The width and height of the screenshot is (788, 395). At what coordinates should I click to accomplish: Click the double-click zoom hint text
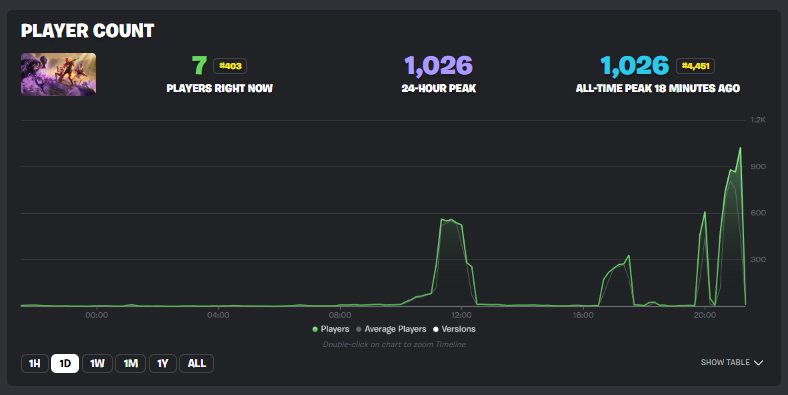[x=394, y=344]
